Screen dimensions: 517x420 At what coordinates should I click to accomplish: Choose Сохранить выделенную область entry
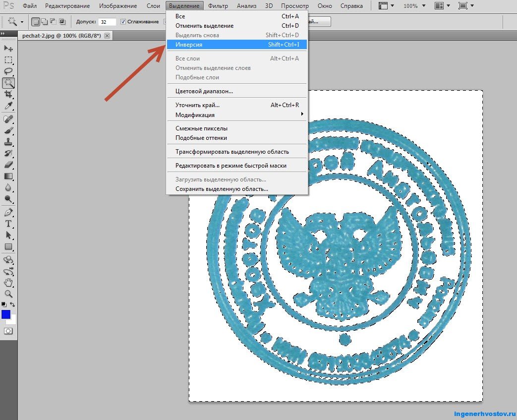pyautogui.click(x=237, y=189)
